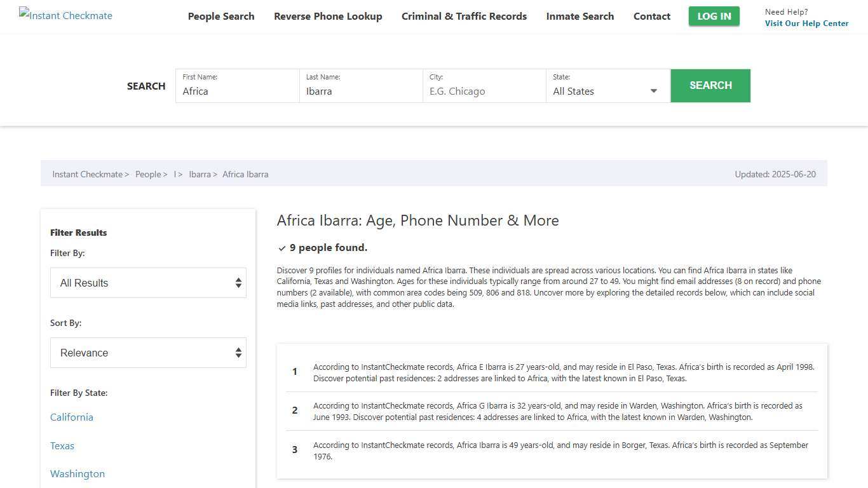The height and width of the screenshot is (488, 868).
Task: Click the green LOG IN button
Action: [714, 17]
